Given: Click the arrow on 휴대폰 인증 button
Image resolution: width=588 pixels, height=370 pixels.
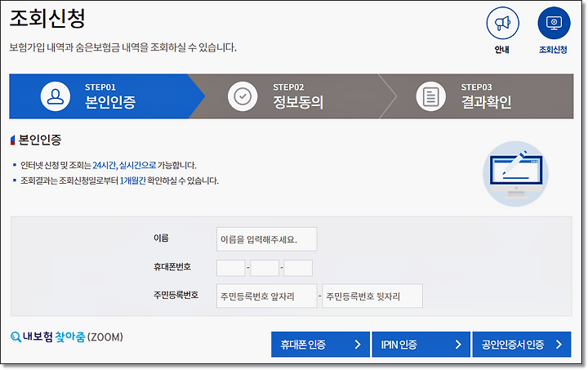Looking at the screenshot, I should tap(358, 344).
